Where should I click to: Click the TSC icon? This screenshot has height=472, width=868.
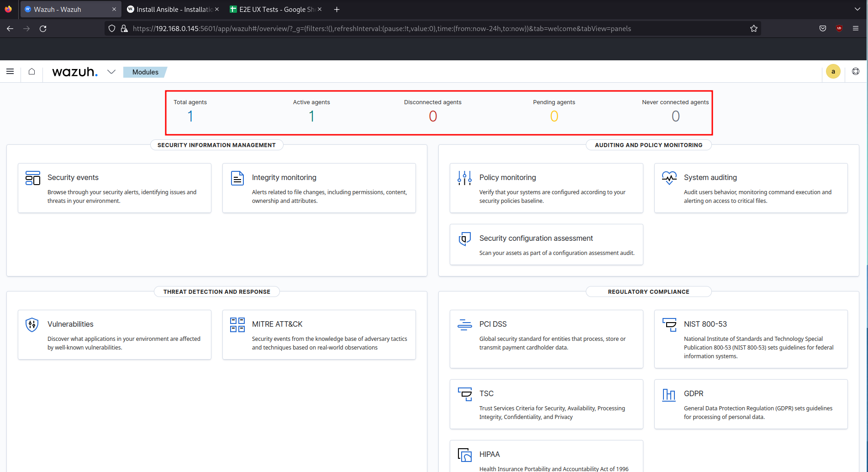tap(465, 394)
